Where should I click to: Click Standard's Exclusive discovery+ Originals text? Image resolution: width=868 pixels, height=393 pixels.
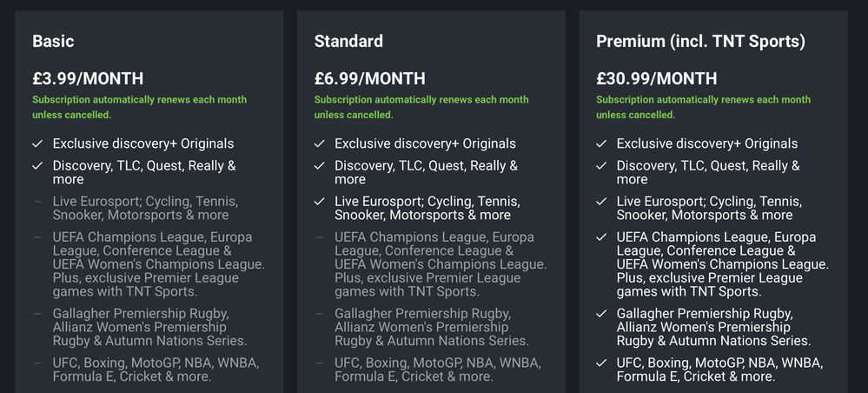tap(425, 143)
